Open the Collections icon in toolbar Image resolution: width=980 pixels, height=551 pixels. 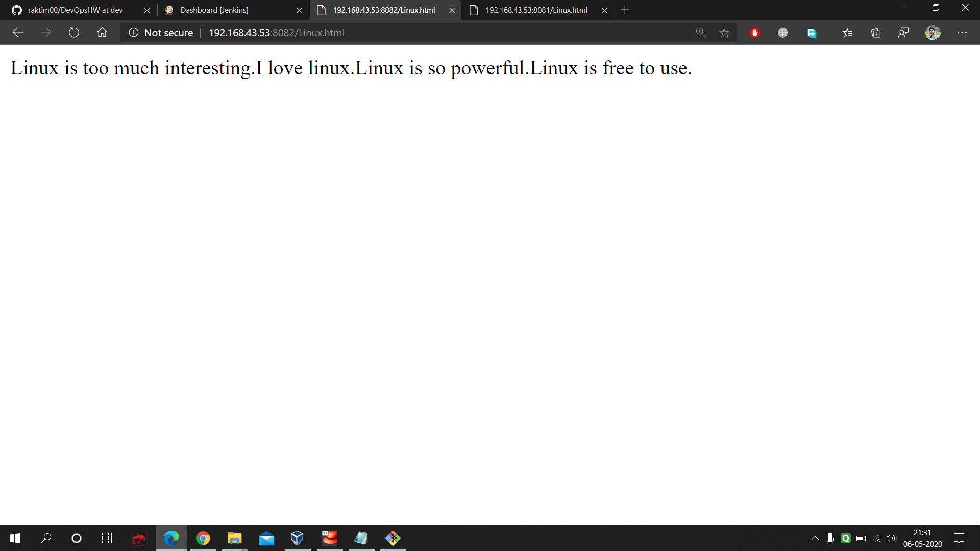coord(876,33)
